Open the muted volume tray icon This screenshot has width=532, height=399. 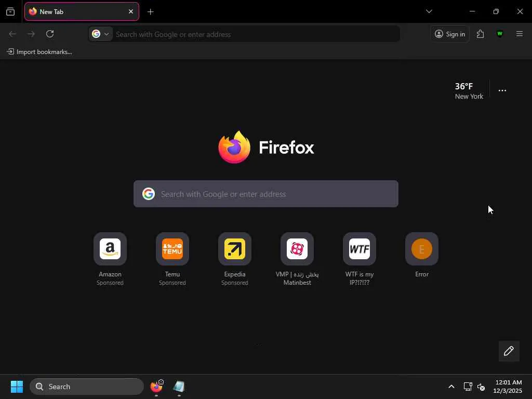(x=481, y=387)
